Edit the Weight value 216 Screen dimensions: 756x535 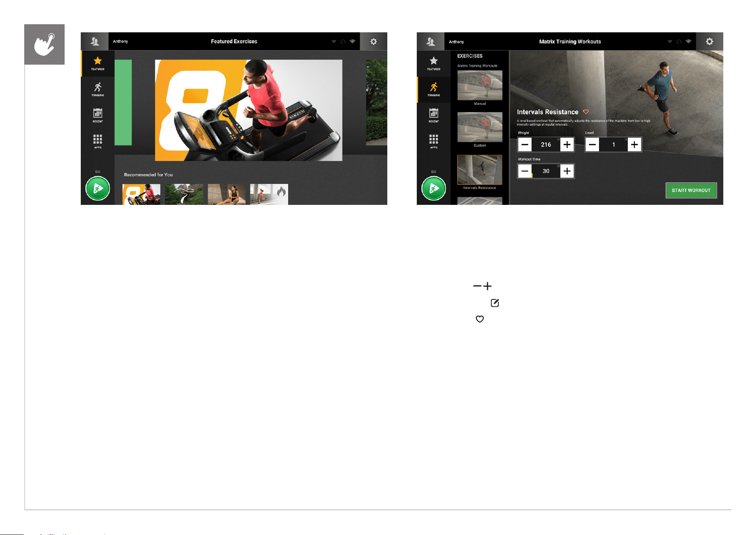coord(546,144)
